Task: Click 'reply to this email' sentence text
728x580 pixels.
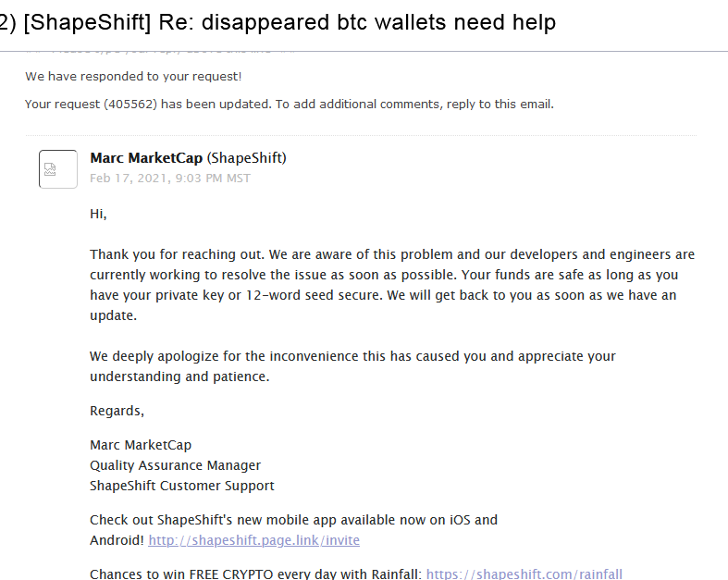Action: (x=500, y=104)
